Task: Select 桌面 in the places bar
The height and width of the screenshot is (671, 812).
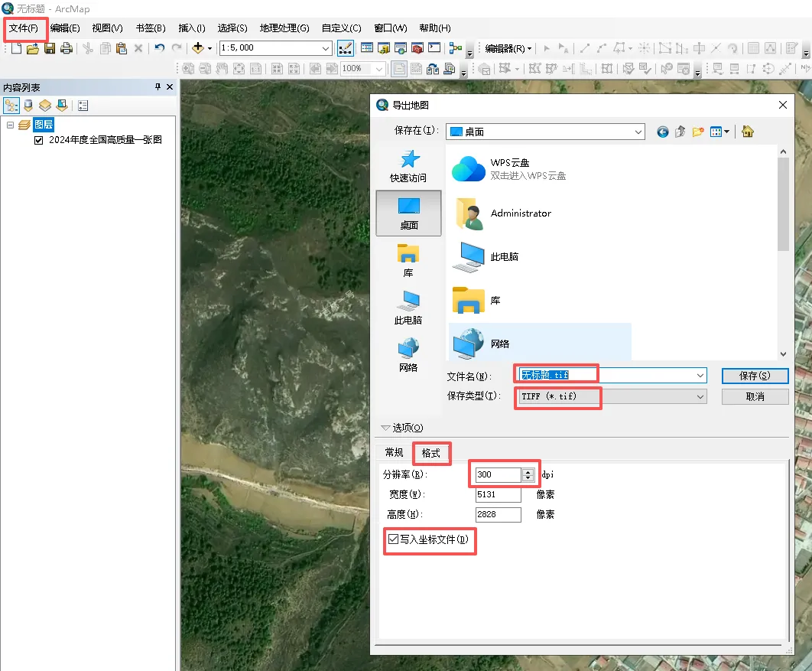Action: click(408, 213)
